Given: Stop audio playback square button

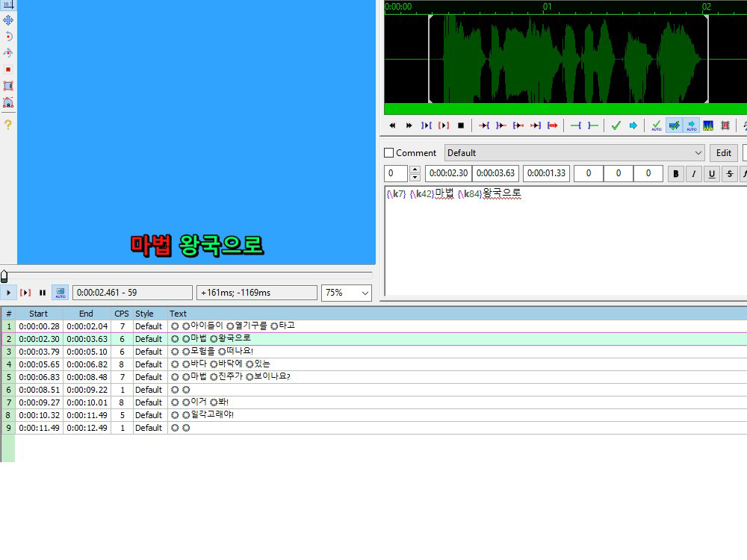Looking at the screenshot, I should click(461, 125).
